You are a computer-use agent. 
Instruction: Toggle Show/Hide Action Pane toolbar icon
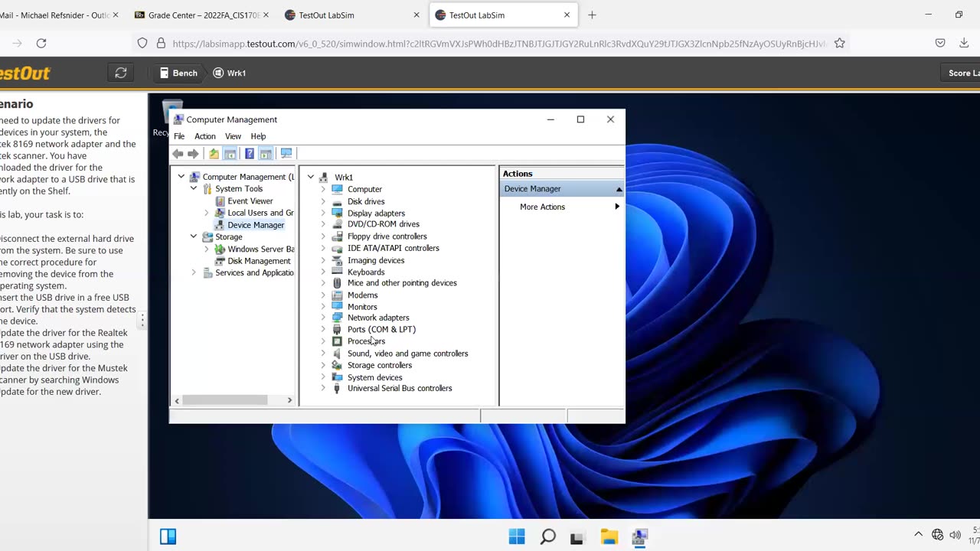(x=266, y=154)
